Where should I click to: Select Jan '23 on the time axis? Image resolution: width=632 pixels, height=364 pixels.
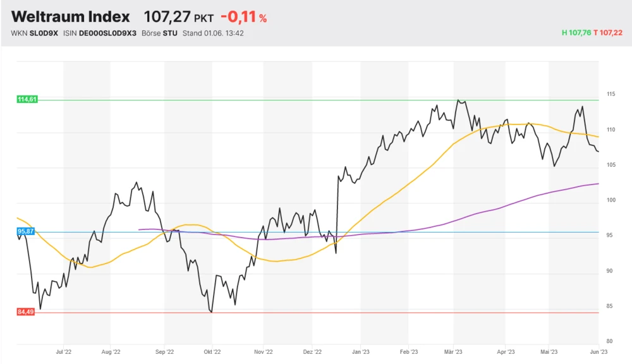[361, 352]
